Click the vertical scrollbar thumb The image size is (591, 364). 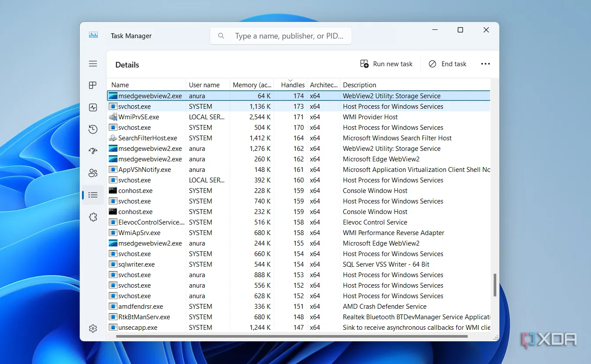495,285
